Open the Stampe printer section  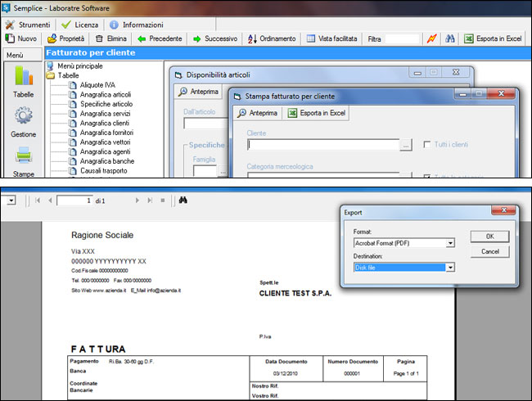point(23,161)
